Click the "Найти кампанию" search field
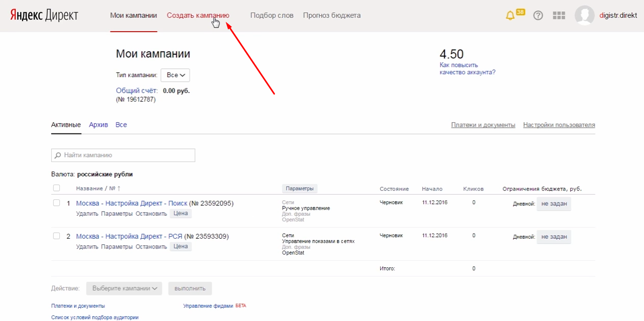Screen dimensions: 644x321 pos(123,155)
